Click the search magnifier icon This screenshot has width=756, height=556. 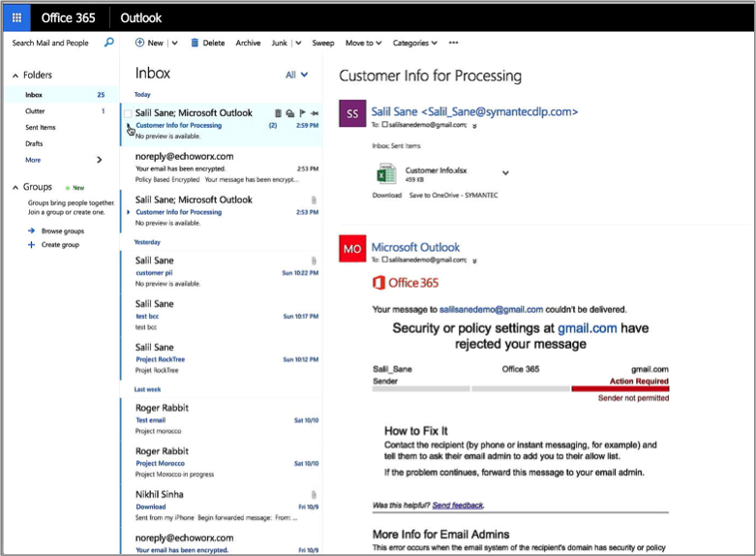[109, 43]
